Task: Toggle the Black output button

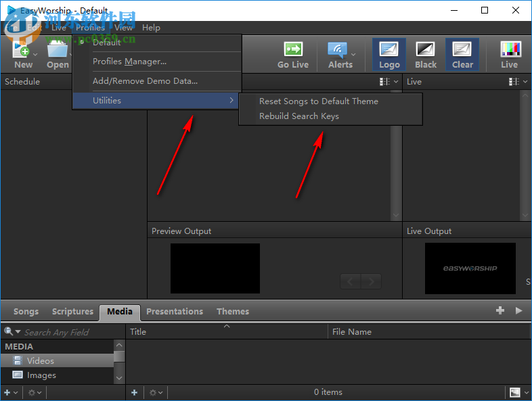Action: 426,54
